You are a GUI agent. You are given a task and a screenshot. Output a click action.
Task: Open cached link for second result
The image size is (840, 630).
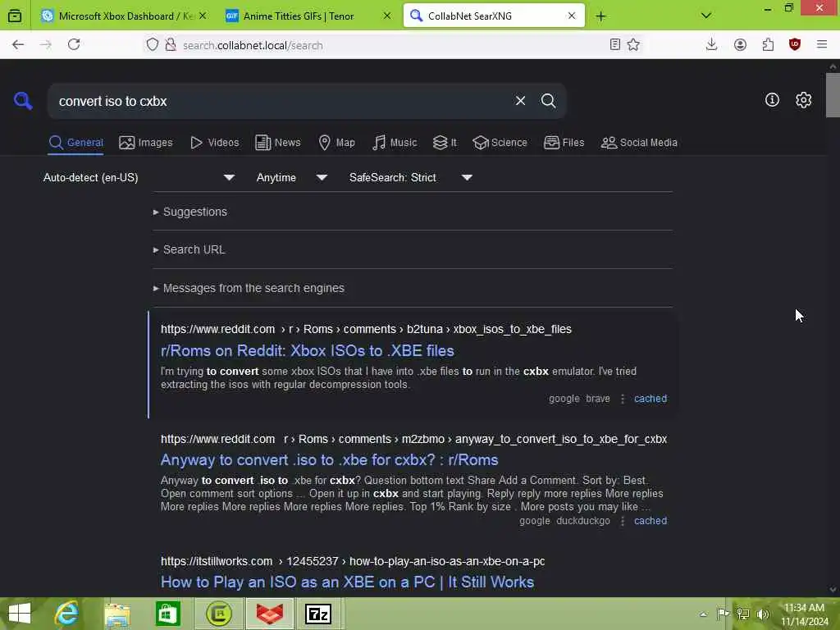click(651, 521)
